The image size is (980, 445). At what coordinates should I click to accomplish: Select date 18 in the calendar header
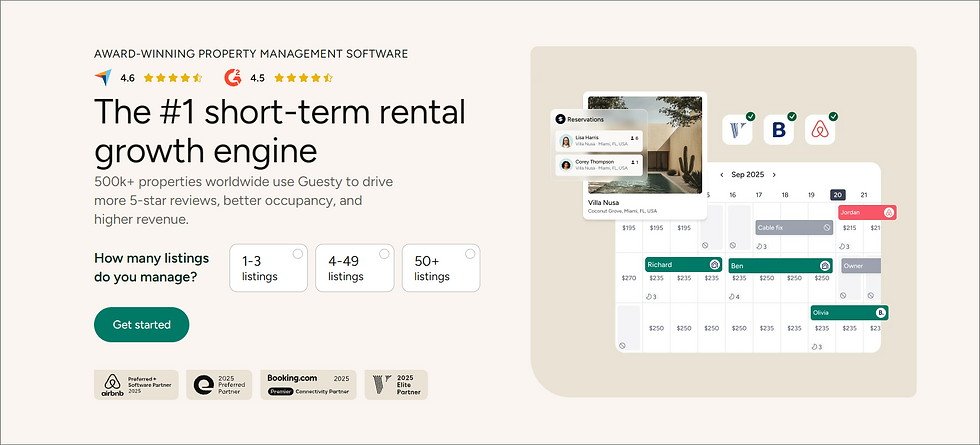coord(785,195)
